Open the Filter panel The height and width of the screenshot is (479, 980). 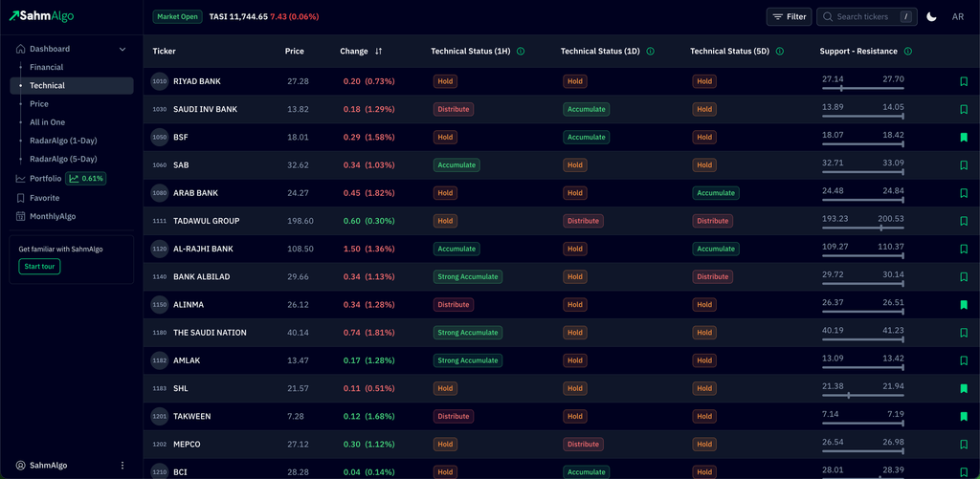[790, 16]
